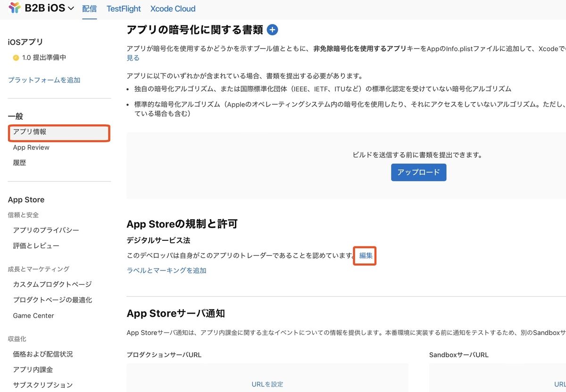Viewport: 566px width, 392px height.
Task: Click the App Storeの規制と許可 heading
Action: point(182,224)
